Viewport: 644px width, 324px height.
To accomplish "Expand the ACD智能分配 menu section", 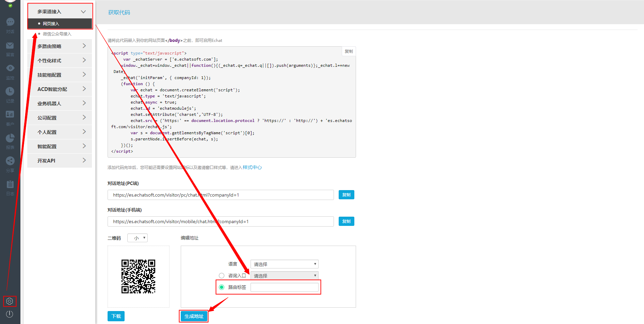I will pos(60,89).
